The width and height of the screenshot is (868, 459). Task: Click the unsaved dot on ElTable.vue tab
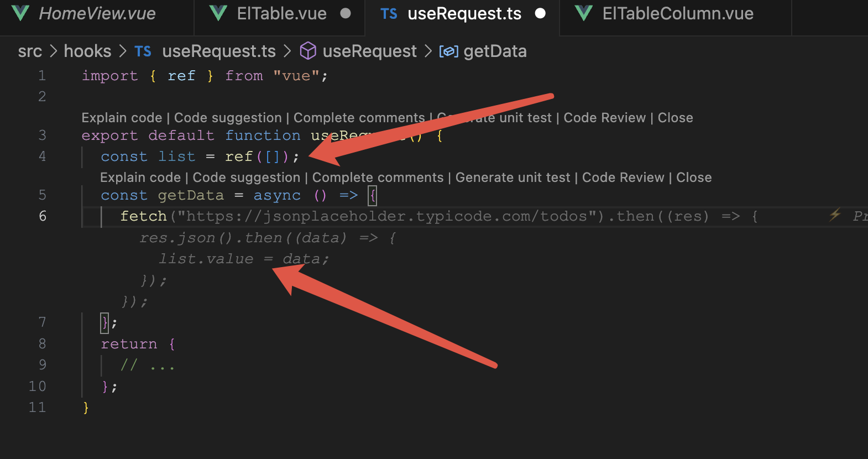click(346, 13)
